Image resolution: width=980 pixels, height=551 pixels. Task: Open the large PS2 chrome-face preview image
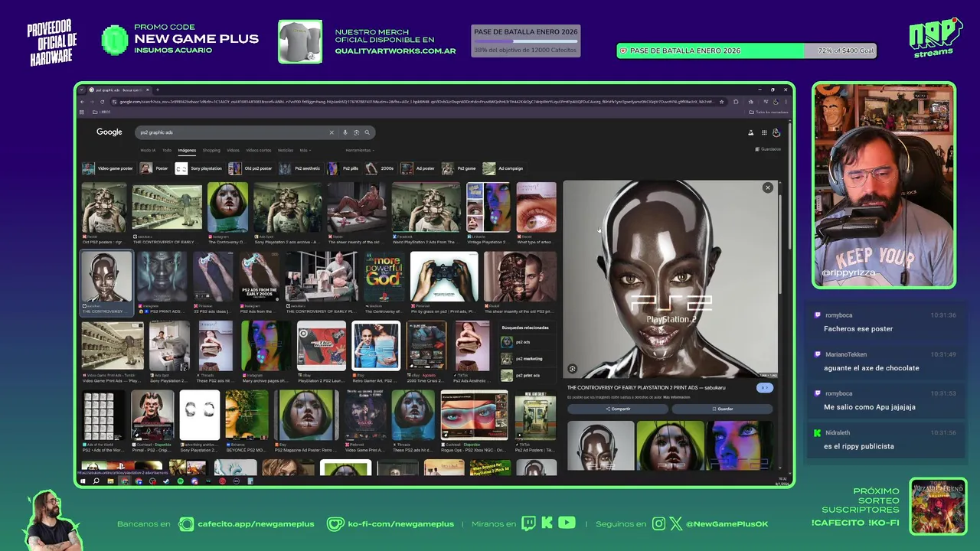tap(671, 279)
